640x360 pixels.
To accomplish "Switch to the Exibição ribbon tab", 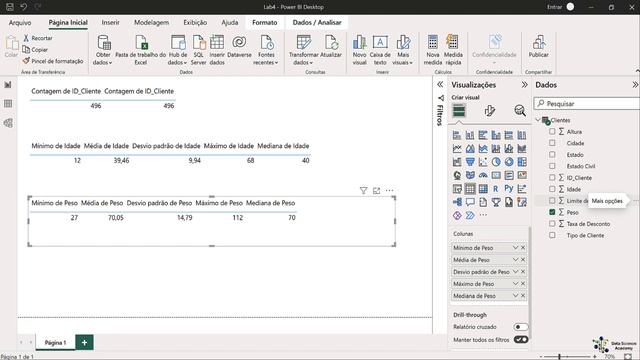I will 195,22.
